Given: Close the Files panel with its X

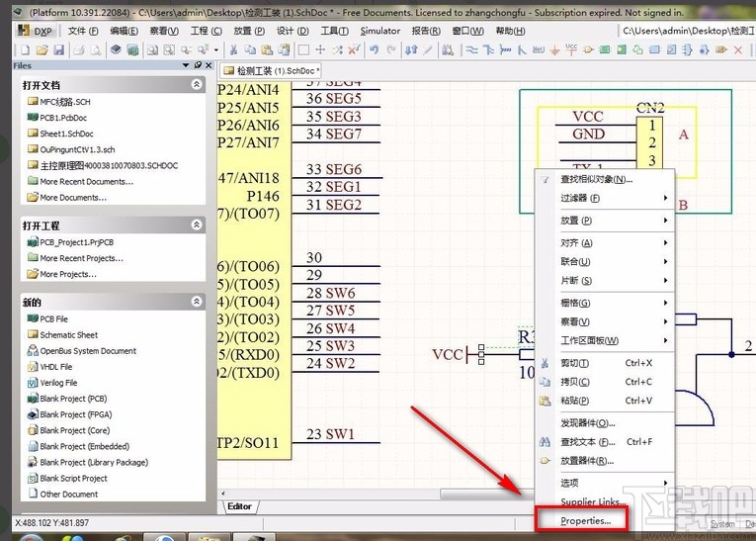Looking at the screenshot, I should pos(209,65).
